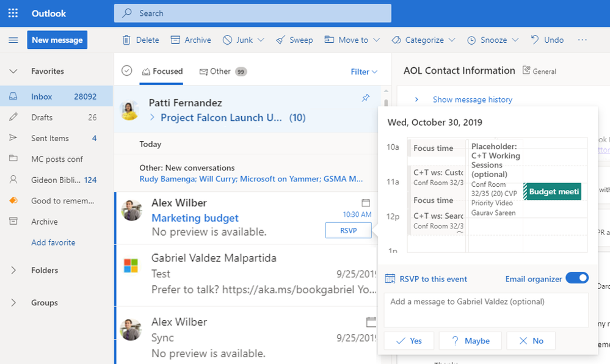Tick the select all messages circle
610x364 pixels.
pyautogui.click(x=127, y=70)
